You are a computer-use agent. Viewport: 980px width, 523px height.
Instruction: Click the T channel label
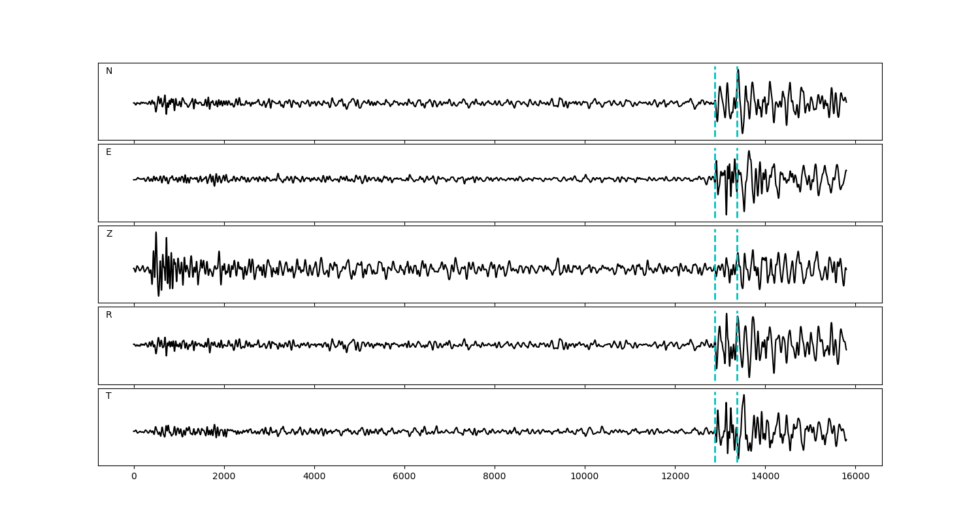pos(108,396)
